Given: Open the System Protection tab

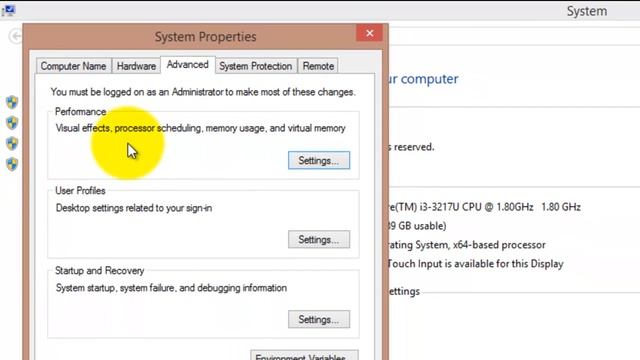Looking at the screenshot, I should click(256, 66).
